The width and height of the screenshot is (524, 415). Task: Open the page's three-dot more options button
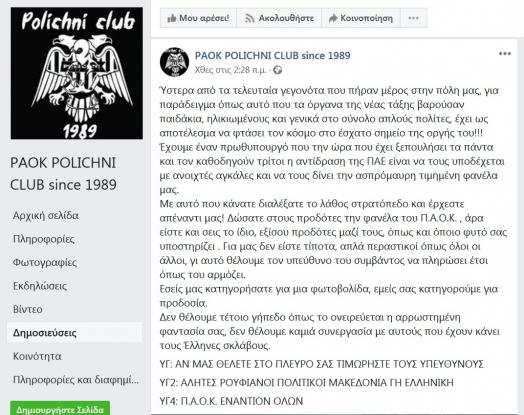[414, 18]
